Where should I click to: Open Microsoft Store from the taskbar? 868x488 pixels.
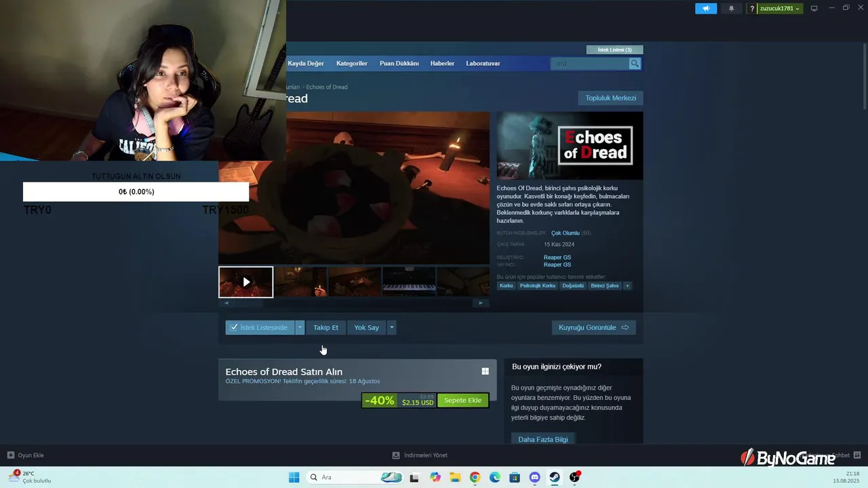coord(515,477)
